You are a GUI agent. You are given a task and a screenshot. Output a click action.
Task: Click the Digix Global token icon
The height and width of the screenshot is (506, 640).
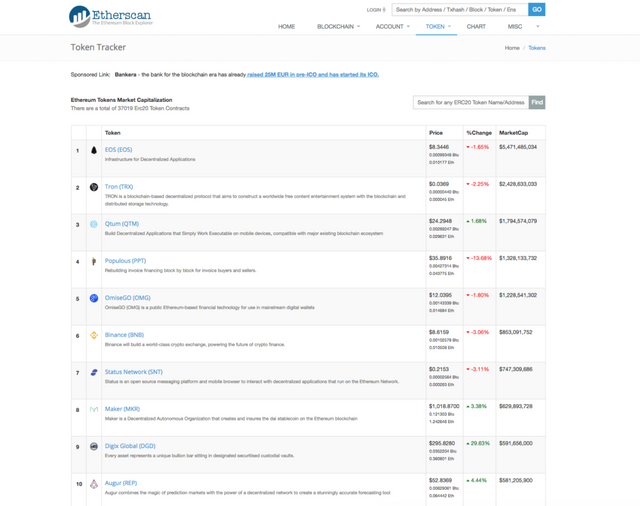pos(94,446)
